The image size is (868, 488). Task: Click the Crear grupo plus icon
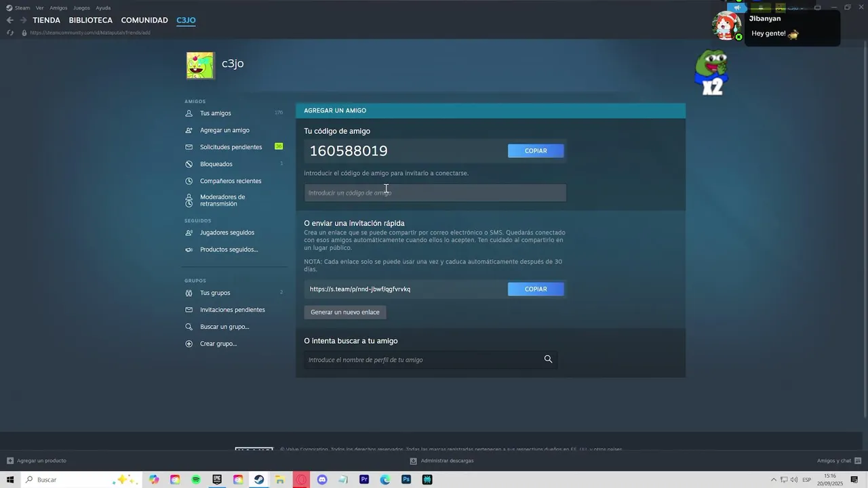coord(189,344)
